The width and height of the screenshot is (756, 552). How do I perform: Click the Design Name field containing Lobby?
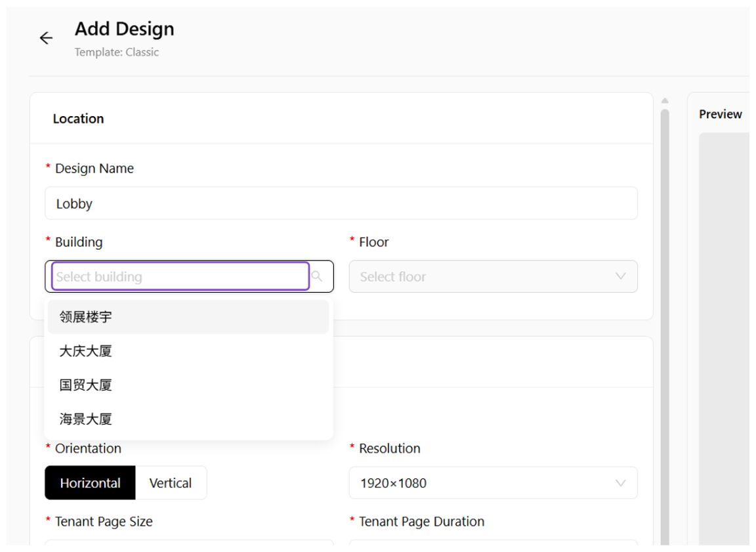[341, 203]
